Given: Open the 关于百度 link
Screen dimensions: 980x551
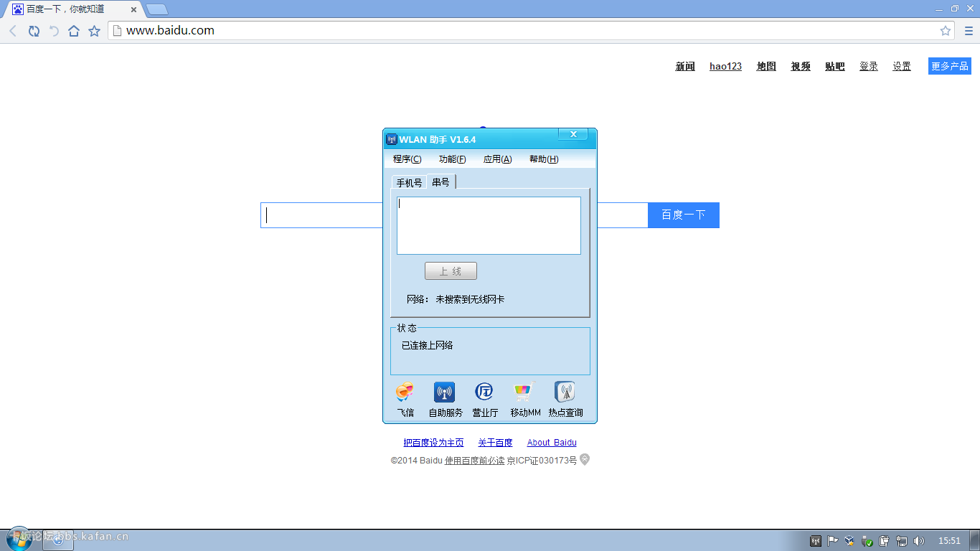Looking at the screenshot, I should click(x=495, y=443).
